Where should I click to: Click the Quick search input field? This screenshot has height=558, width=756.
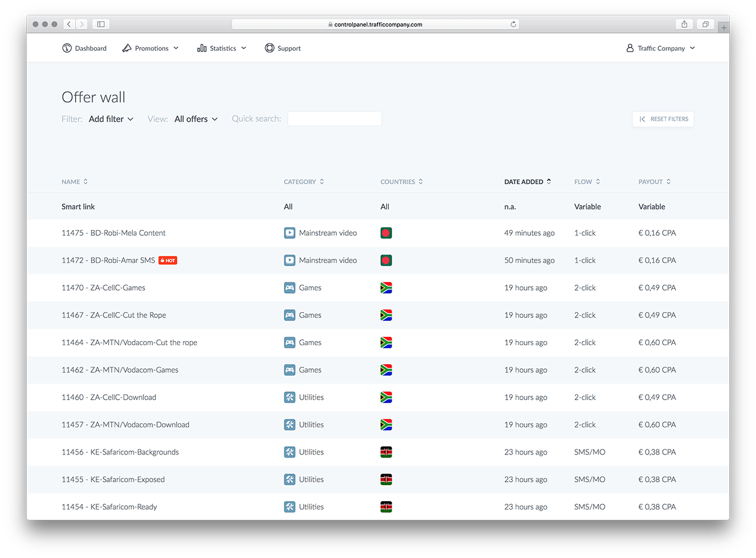tap(334, 119)
